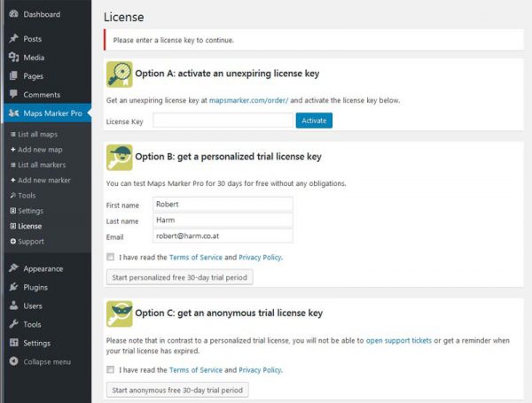
Task: Start anonymous free 30-day trial period
Action: coord(177,390)
